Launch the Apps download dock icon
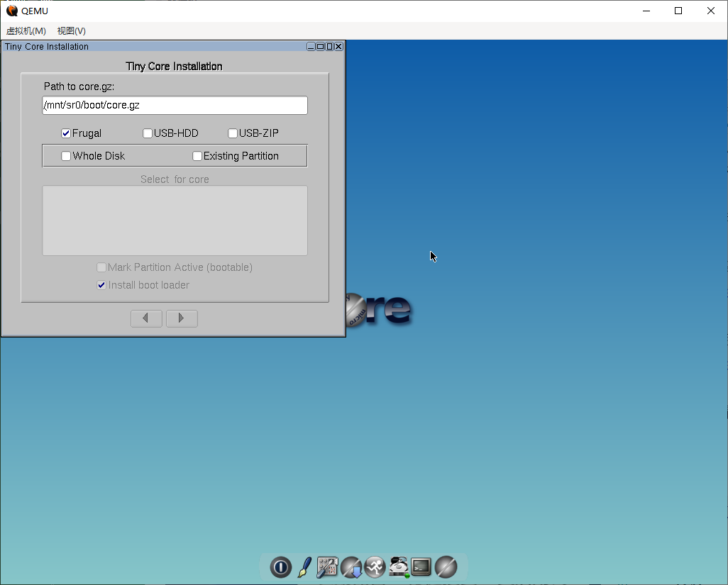The height and width of the screenshot is (585, 728). 351,567
